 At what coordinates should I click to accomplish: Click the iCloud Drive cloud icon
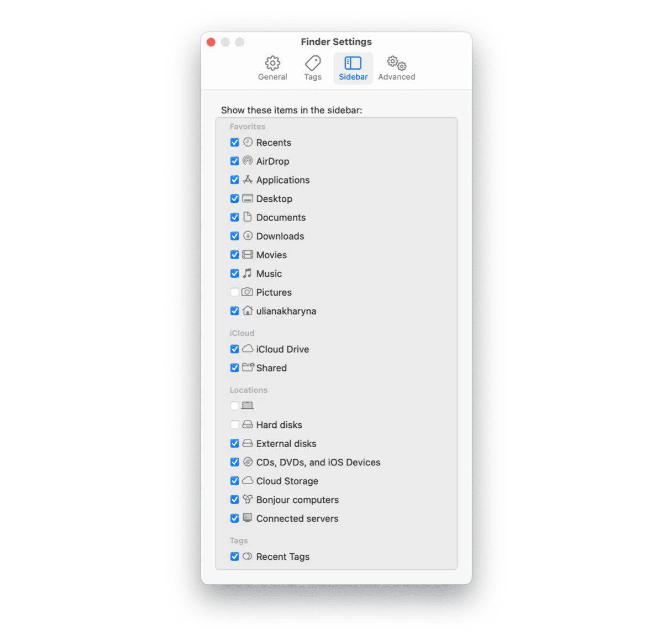point(248,349)
